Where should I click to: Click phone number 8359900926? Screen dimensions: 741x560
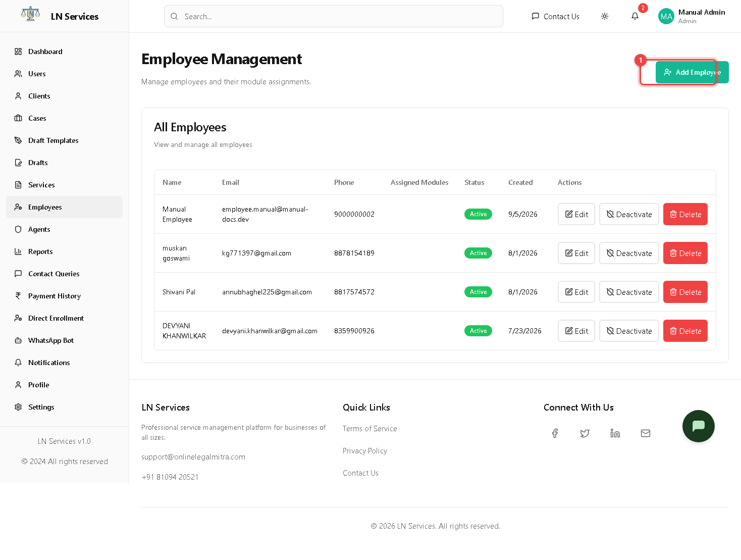[x=354, y=331]
